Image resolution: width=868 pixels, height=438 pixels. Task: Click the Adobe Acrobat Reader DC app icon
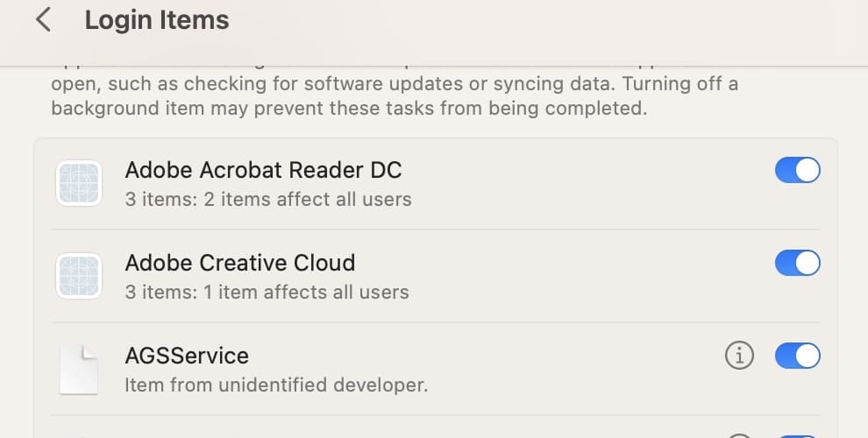click(x=79, y=183)
